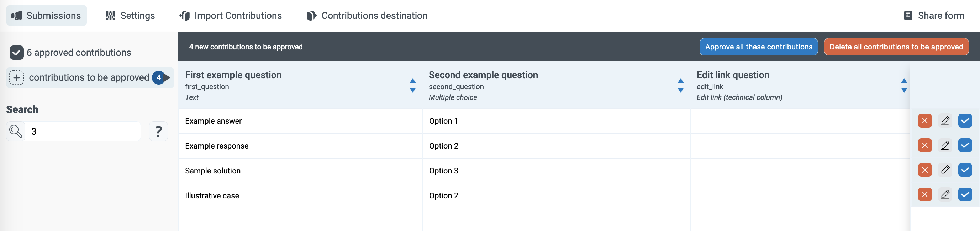Approve the 'Example answer' contribution
The height and width of the screenshot is (231, 980).
965,121
